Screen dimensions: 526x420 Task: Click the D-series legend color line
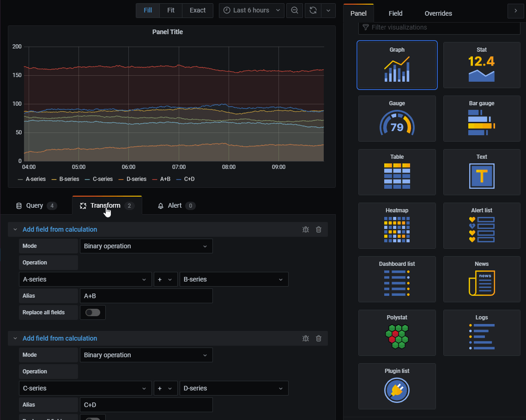point(121,180)
